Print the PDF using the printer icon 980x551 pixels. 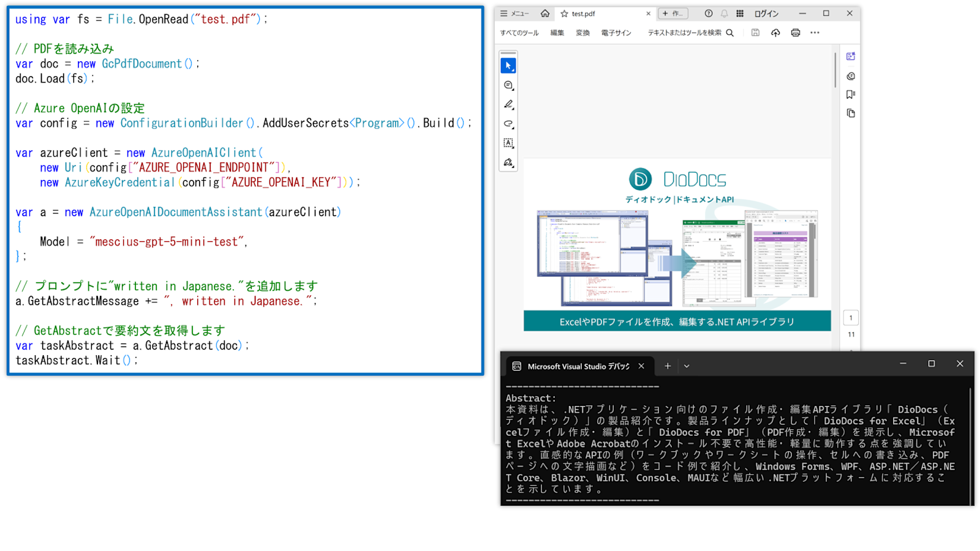(x=796, y=32)
